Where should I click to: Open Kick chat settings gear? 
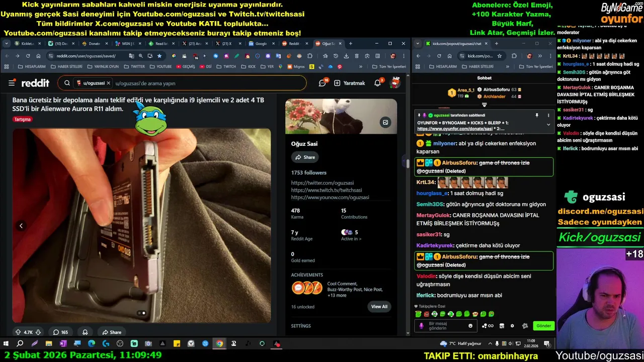click(512, 326)
